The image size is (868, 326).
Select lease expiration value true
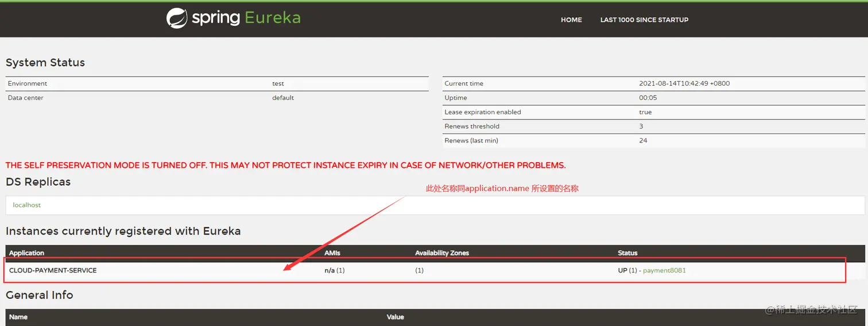pos(645,112)
